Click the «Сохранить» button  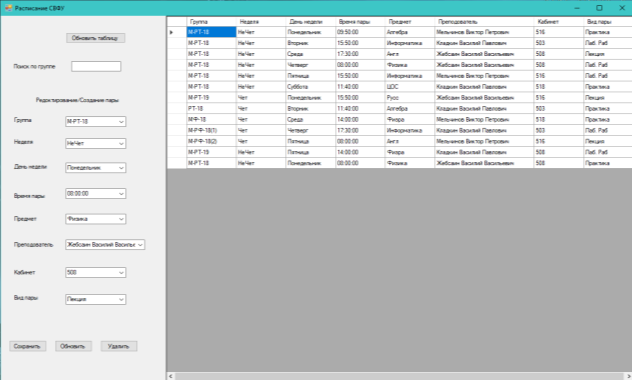click(27, 346)
